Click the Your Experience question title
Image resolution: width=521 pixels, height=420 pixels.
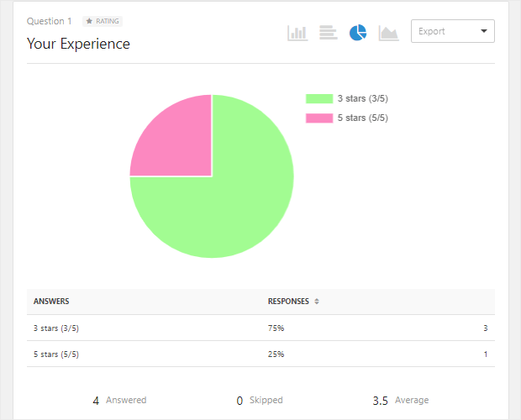[x=78, y=43]
